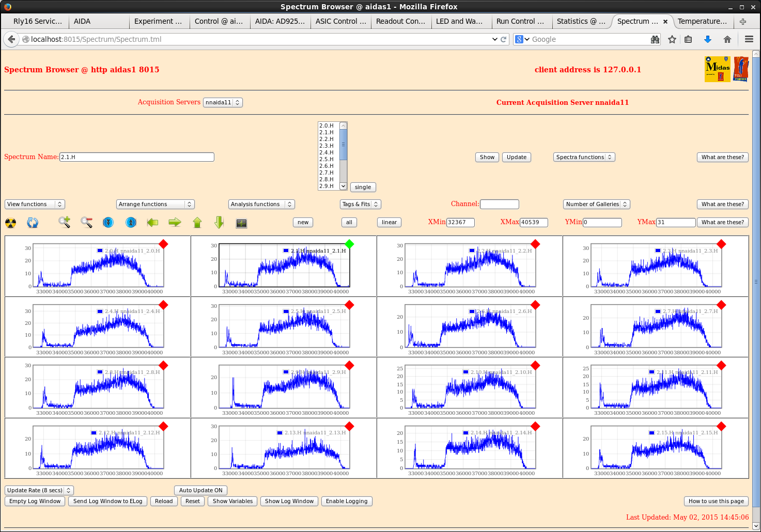Click the green right arrow icon

175,222
